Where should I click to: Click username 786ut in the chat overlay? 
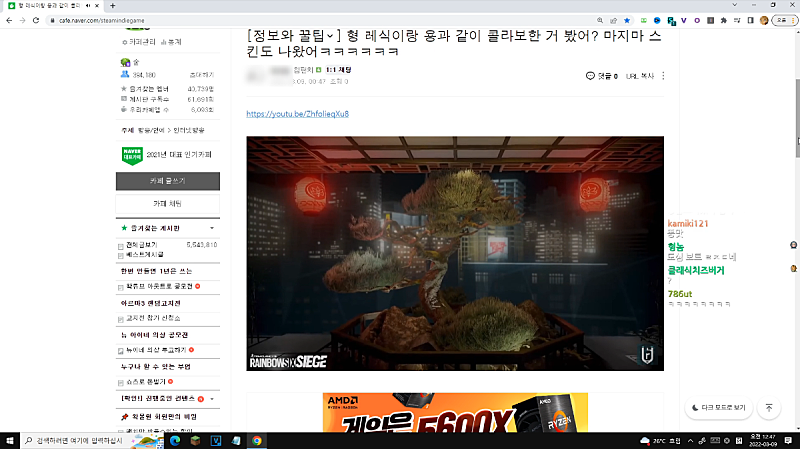pos(680,294)
